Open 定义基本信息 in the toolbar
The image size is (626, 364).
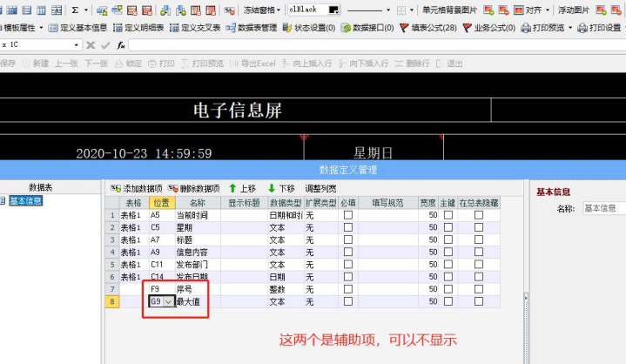point(77,28)
